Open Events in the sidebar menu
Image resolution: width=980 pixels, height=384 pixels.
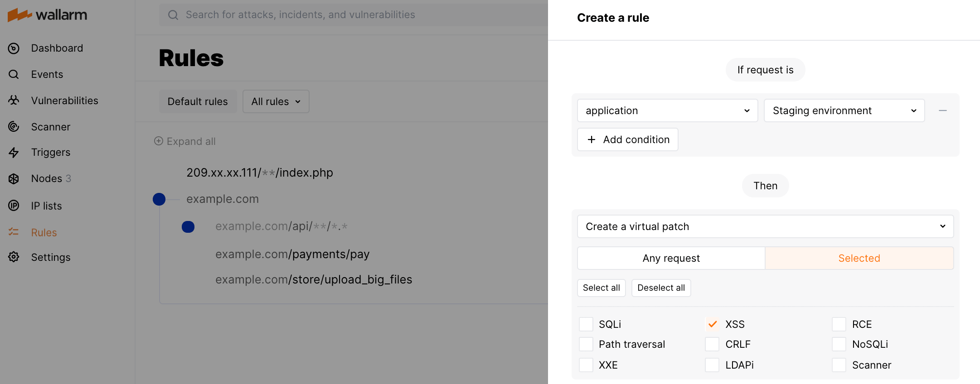47,74
